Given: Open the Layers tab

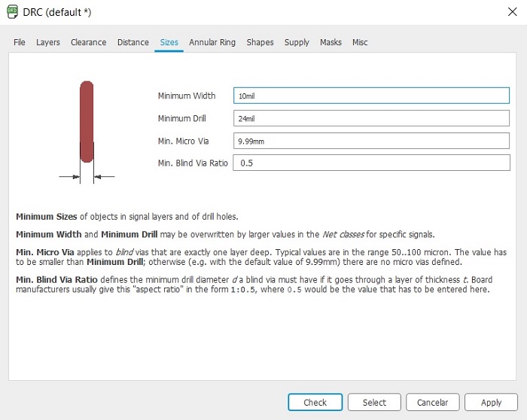Looking at the screenshot, I should point(48,42).
